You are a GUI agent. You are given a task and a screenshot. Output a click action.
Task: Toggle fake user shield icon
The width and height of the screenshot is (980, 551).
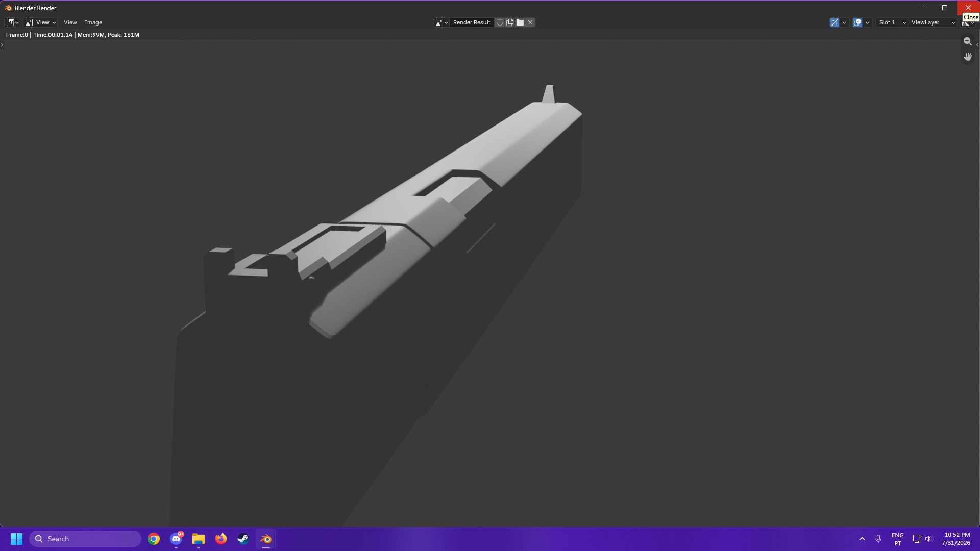(500, 22)
